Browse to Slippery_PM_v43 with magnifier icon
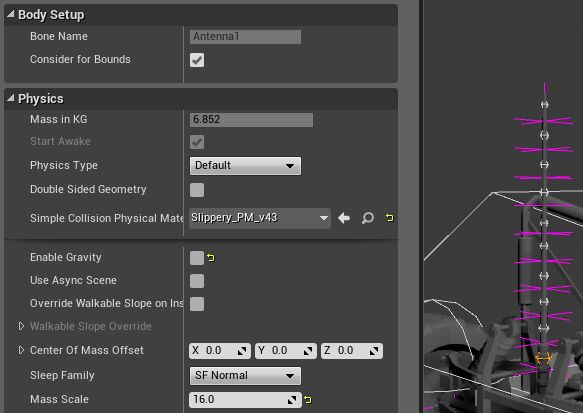This screenshot has height=413, width=583. point(368,218)
